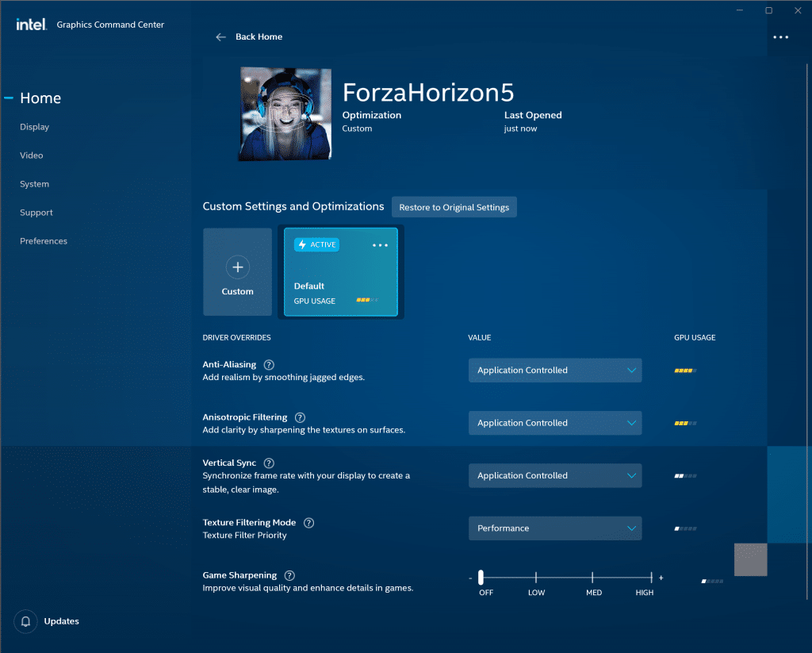Click the Optimization Custom value text

click(x=357, y=129)
